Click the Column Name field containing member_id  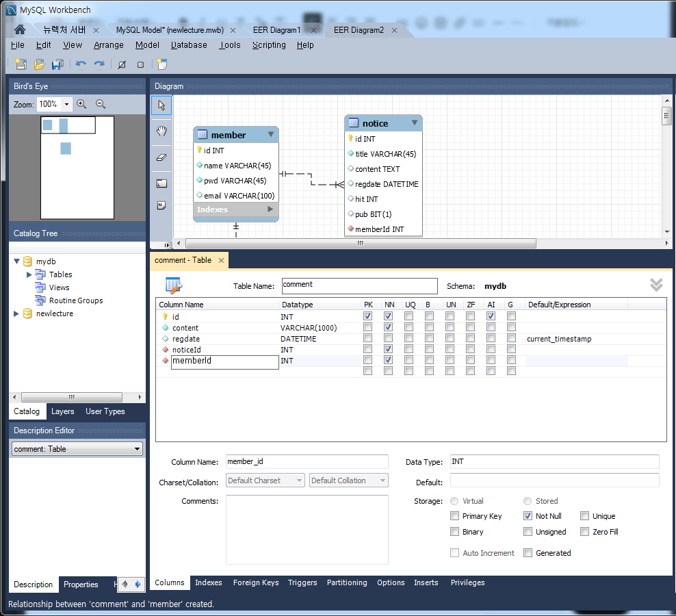[x=307, y=461]
